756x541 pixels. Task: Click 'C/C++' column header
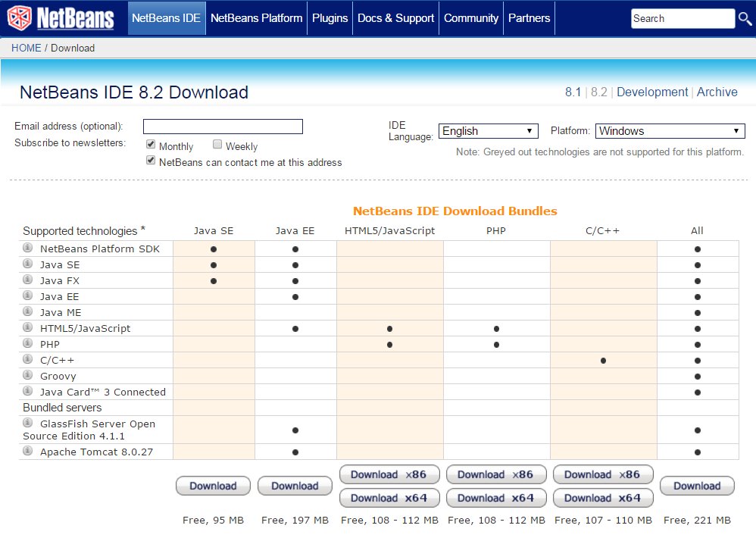pyautogui.click(x=603, y=230)
